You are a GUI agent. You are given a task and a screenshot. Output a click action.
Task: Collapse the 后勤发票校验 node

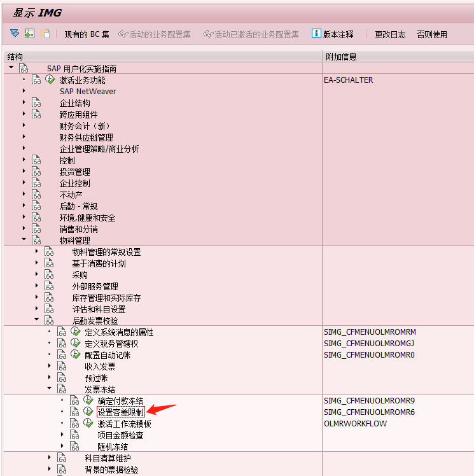pos(37,319)
